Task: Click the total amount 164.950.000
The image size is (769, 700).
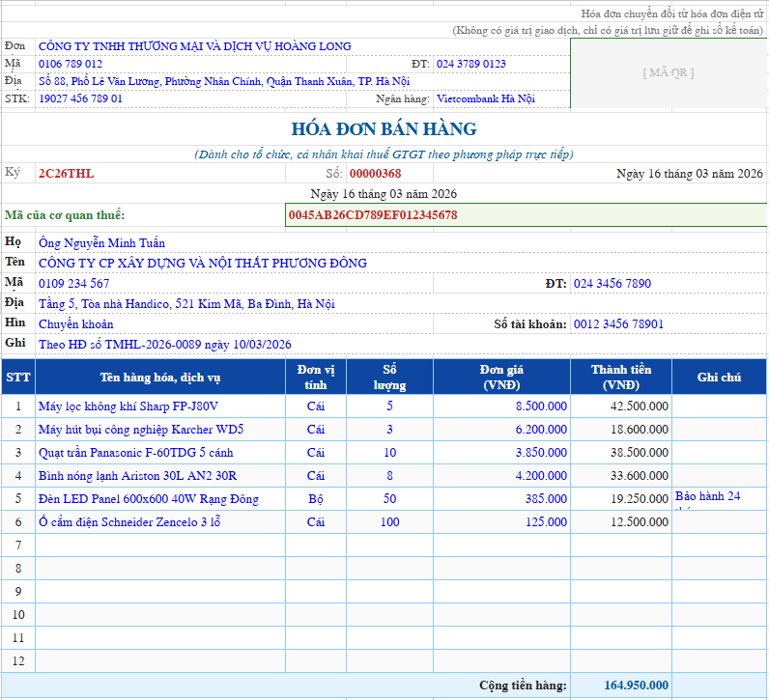Action: (636, 686)
